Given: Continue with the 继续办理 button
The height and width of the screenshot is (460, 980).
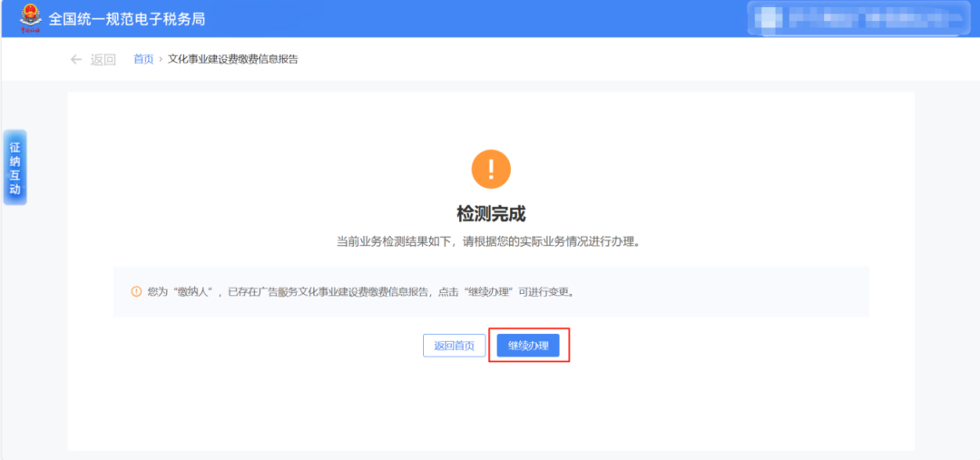Looking at the screenshot, I should click(x=528, y=346).
